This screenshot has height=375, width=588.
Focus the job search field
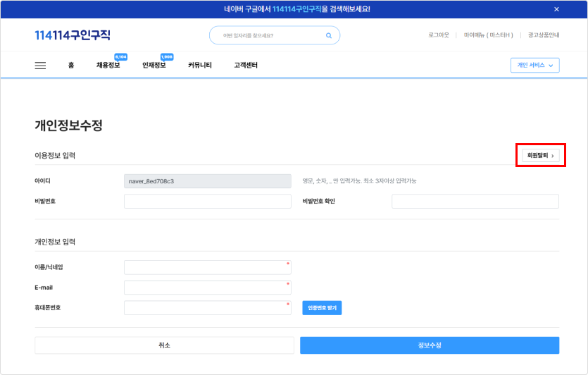[x=275, y=35]
